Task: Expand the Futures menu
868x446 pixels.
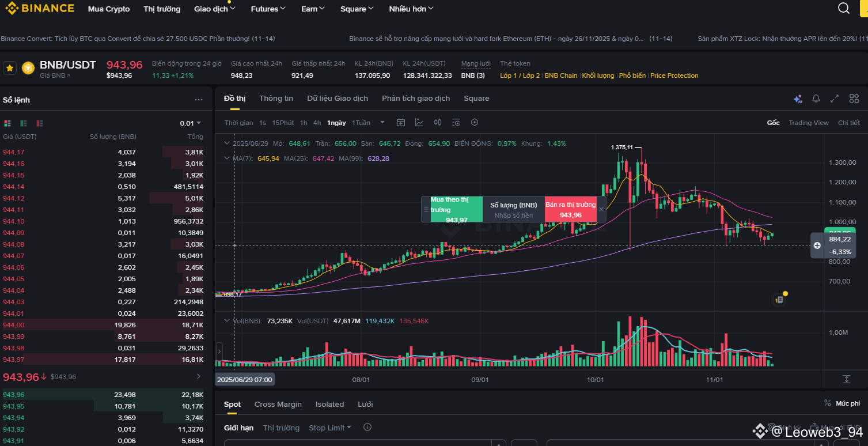Action: tap(268, 9)
